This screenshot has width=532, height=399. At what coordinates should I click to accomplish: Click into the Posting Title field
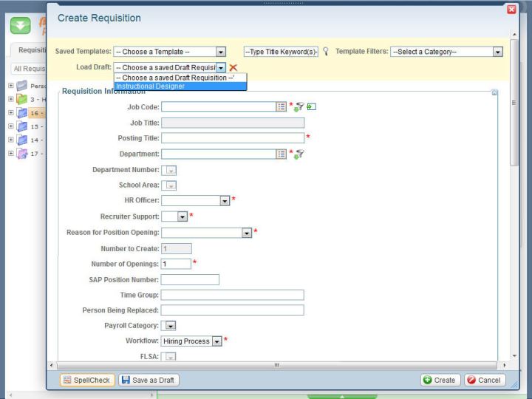(x=232, y=138)
